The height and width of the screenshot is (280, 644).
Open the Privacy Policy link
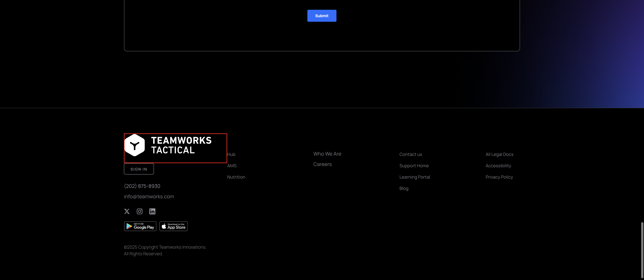click(499, 177)
